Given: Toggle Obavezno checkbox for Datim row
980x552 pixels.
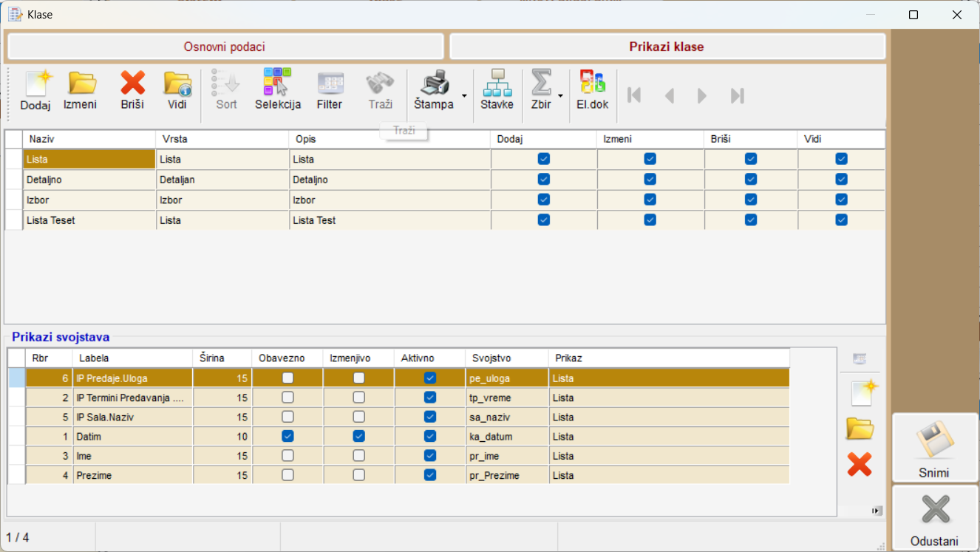Looking at the screenshot, I should [x=287, y=436].
